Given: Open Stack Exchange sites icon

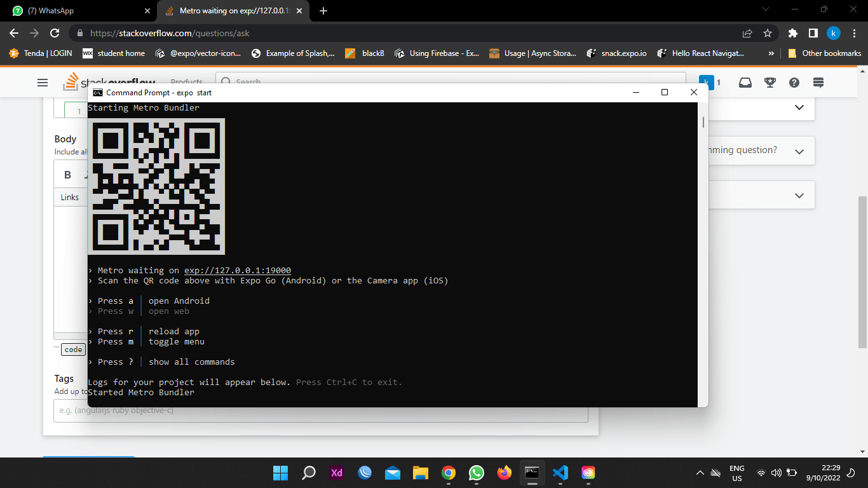Looking at the screenshot, I should coord(818,83).
